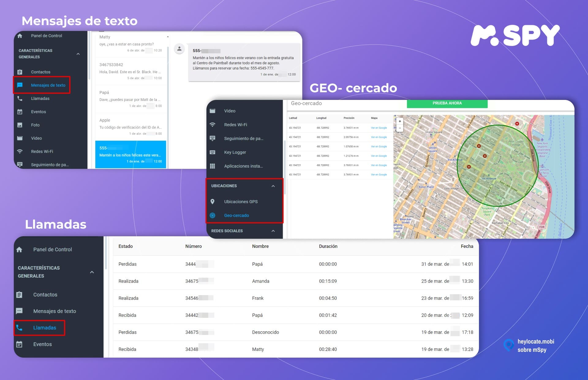Click the Desconocido call row name

tap(266, 332)
